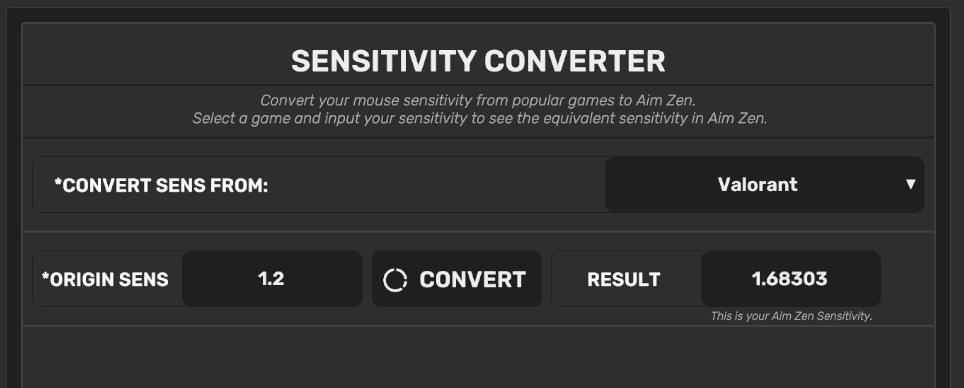
Task: Click the word 'Valorant' in the combo box
Action: (757, 184)
